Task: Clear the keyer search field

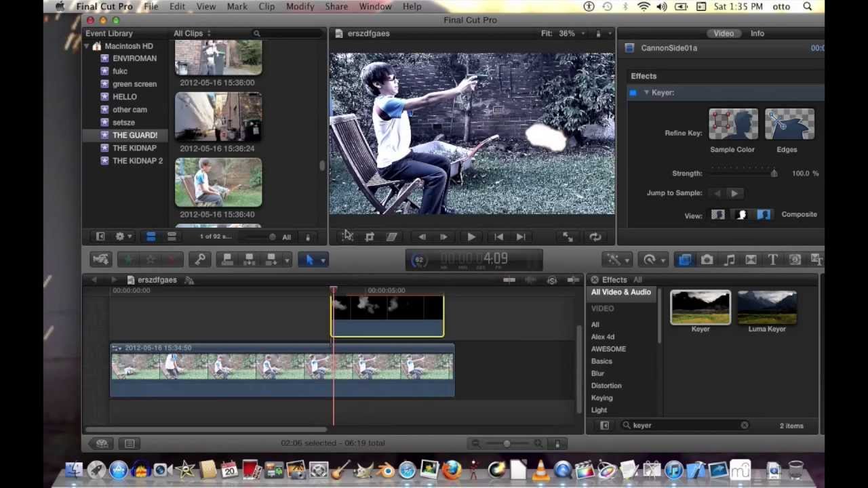Action: tap(745, 426)
